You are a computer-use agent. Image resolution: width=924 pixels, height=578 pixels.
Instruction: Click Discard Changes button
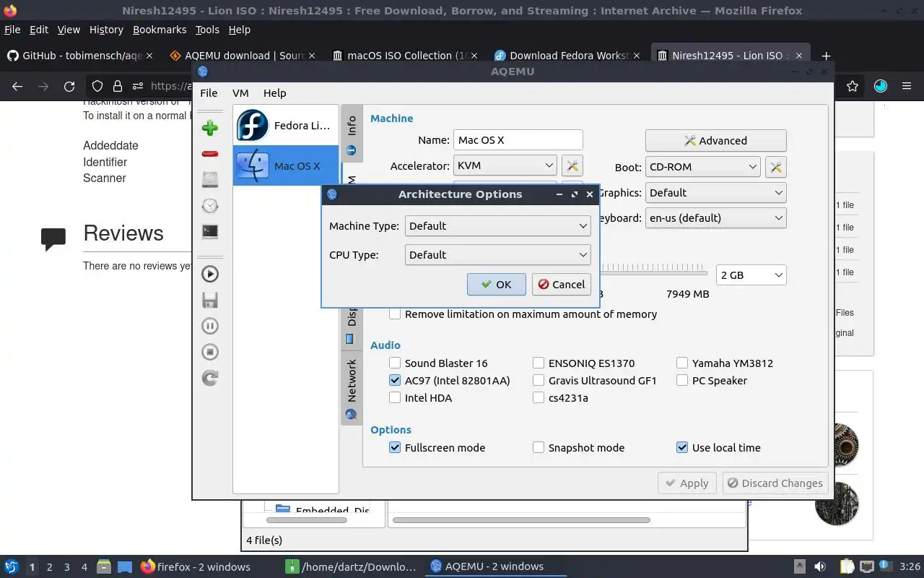(x=775, y=483)
